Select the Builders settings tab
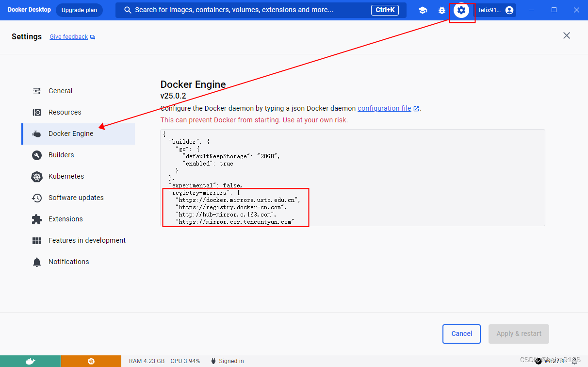 point(78,155)
